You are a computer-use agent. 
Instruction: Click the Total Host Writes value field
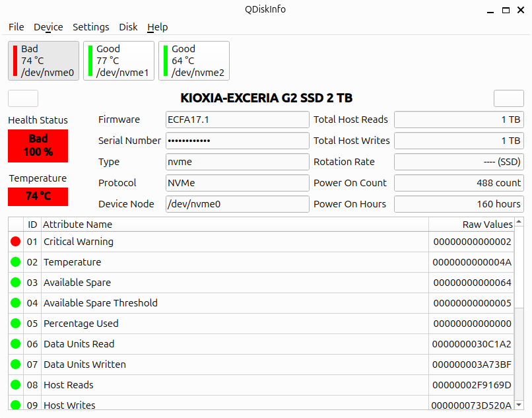click(x=459, y=141)
